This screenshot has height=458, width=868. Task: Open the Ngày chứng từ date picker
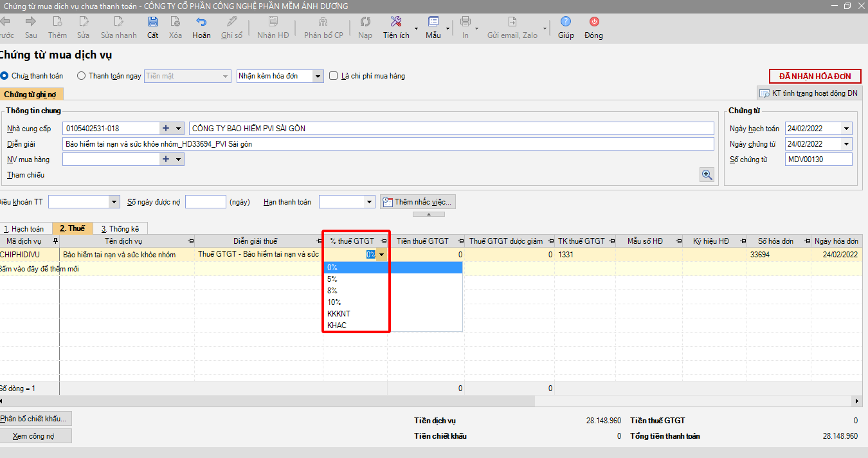pyautogui.click(x=846, y=144)
